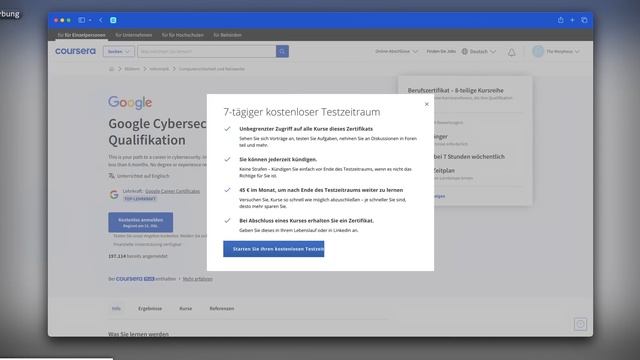Select the 'Für Unternehmen' tab
Image resolution: width=640 pixels, height=360 pixels.
133,35
